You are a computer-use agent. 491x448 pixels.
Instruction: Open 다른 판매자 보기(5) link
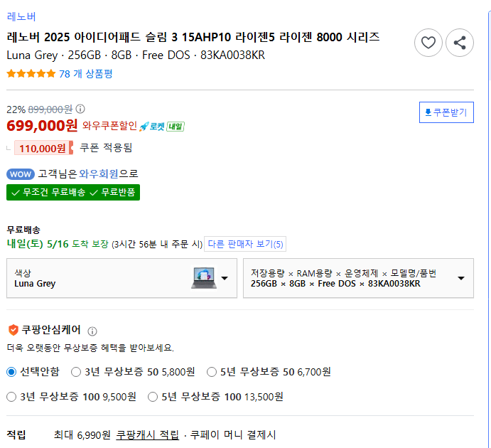tap(245, 244)
